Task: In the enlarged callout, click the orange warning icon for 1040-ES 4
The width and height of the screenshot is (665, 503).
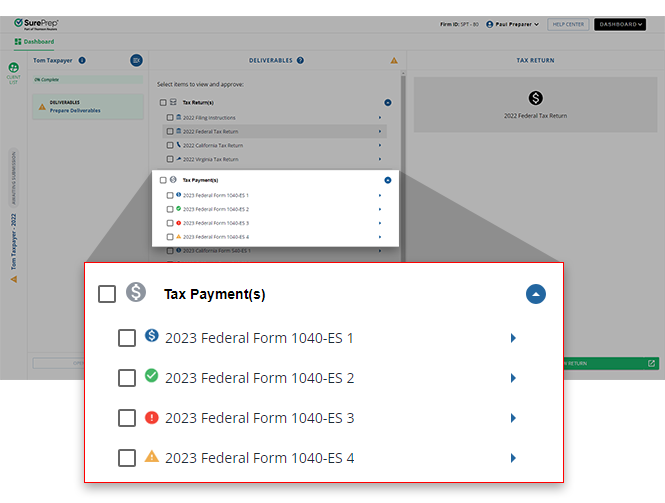Action: tap(151, 456)
